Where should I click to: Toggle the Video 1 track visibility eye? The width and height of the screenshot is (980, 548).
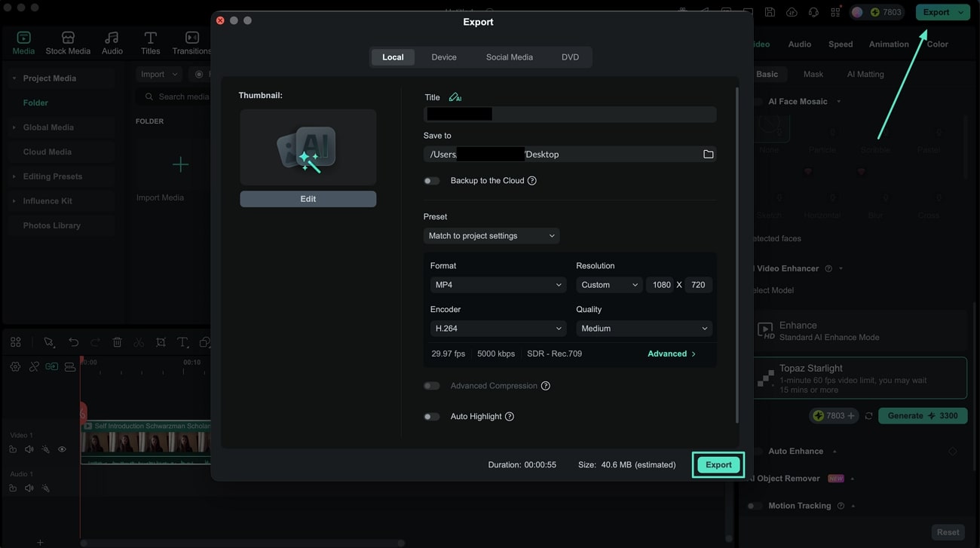[x=62, y=449]
